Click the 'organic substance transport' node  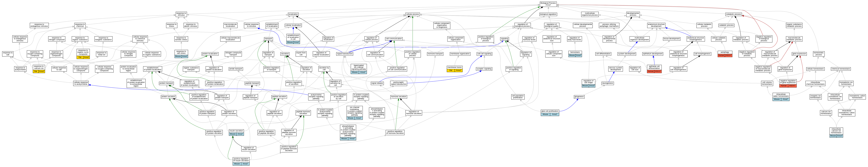[191, 69]
